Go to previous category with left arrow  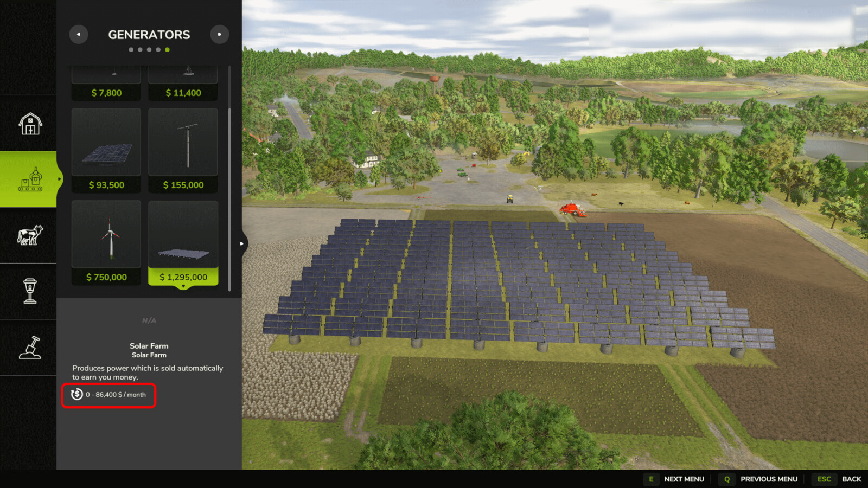(79, 34)
